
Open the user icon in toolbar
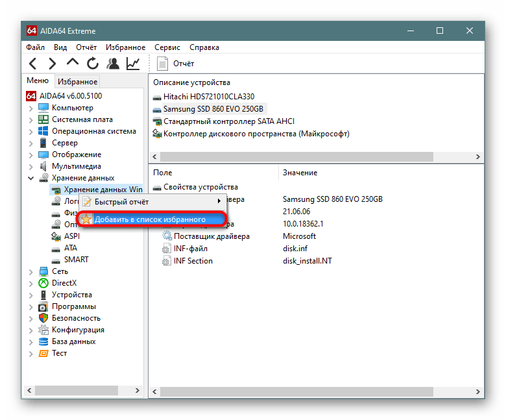pyautogui.click(x=113, y=63)
